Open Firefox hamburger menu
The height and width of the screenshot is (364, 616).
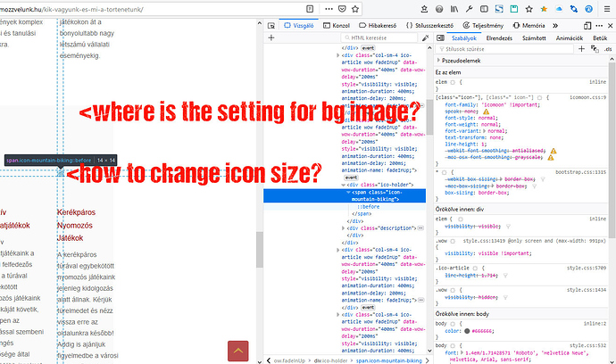(x=607, y=9)
